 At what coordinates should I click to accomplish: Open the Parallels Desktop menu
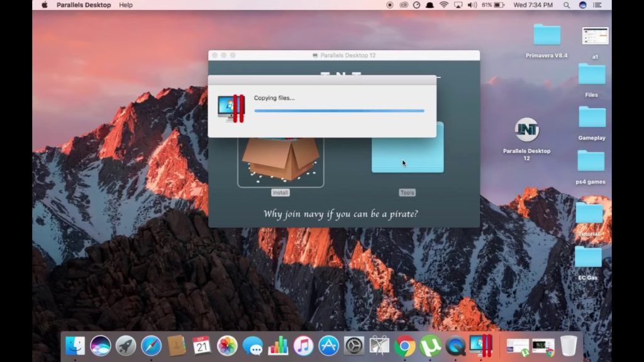[84, 5]
